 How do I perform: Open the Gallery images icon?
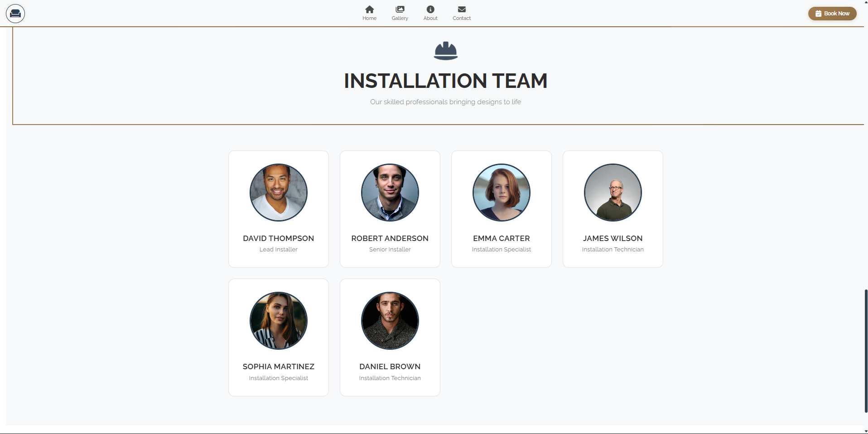[x=400, y=10]
